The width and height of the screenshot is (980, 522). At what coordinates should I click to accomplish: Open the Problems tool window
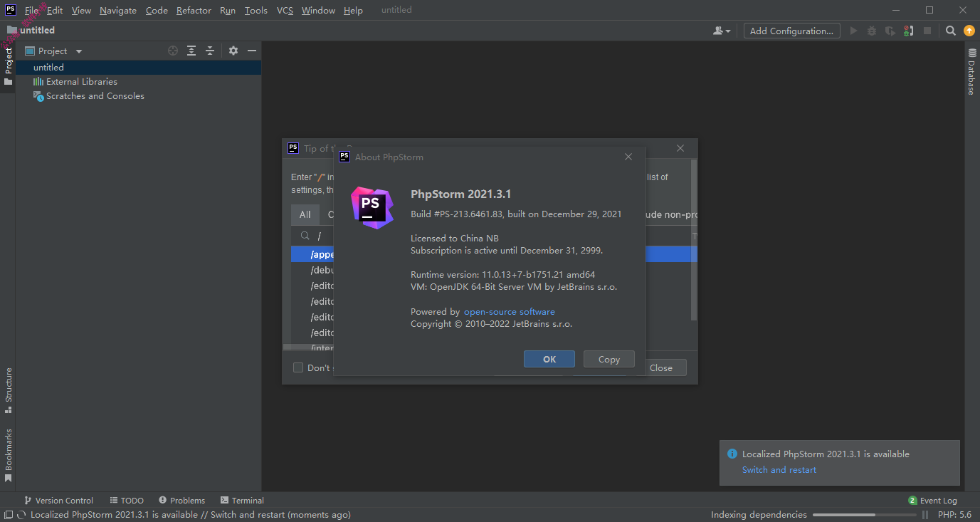coord(181,501)
